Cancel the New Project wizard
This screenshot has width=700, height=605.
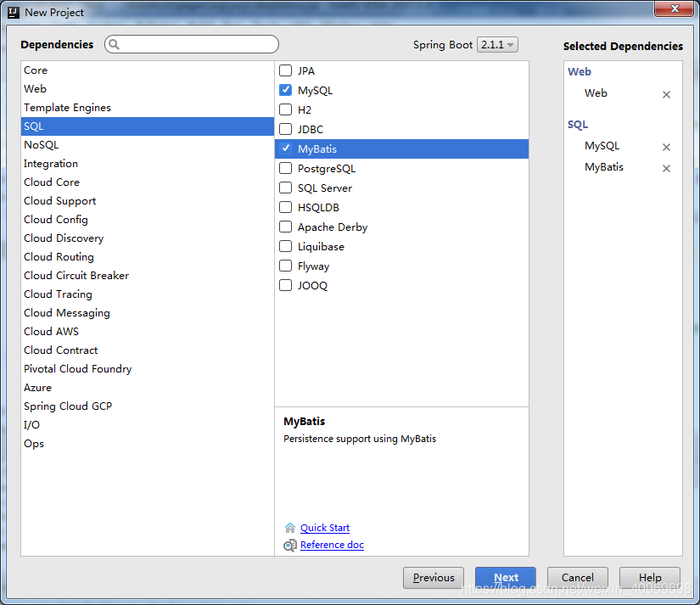[x=578, y=578]
